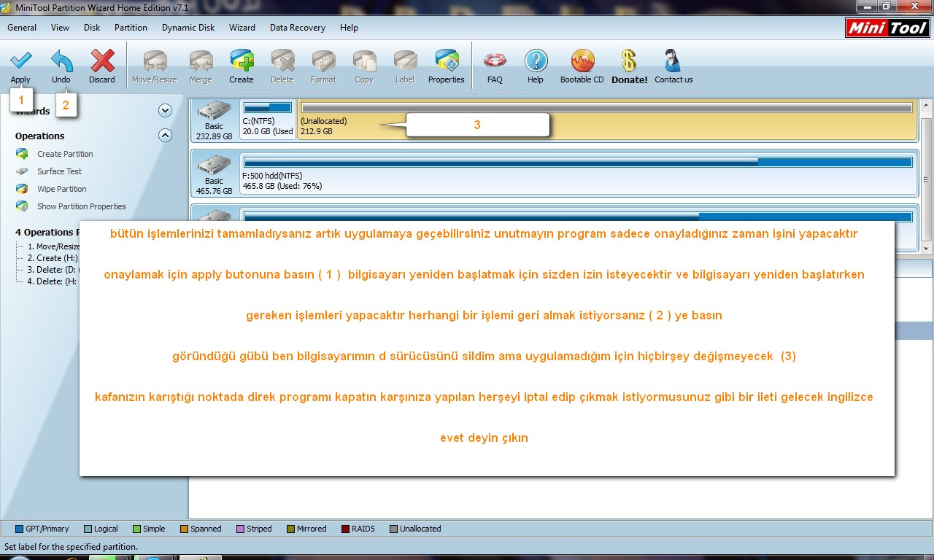Viewport: 934px width, 560px height.
Task: Click the Unallocated legend color swatch
Action: [x=394, y=529]
